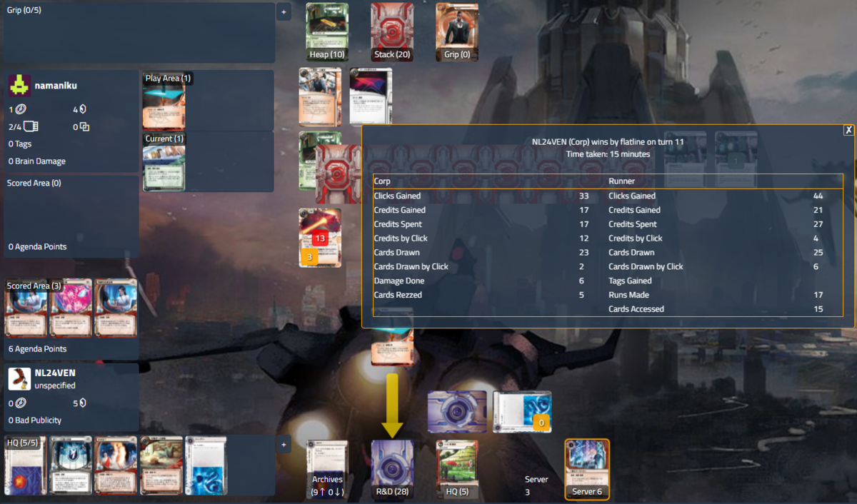Click corp credits coin icon beside 0
857x504 pixels.
[21, 403]
